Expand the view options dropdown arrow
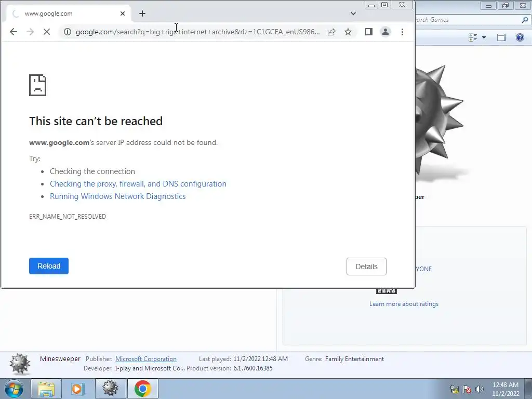This screenshot has width=532, height=399. click(x=484, y=37)
